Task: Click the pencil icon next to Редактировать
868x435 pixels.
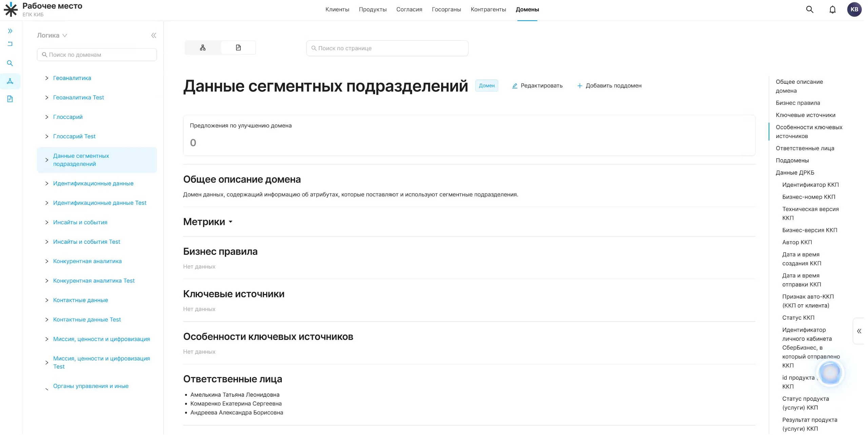Action: [x=515, y=86]
